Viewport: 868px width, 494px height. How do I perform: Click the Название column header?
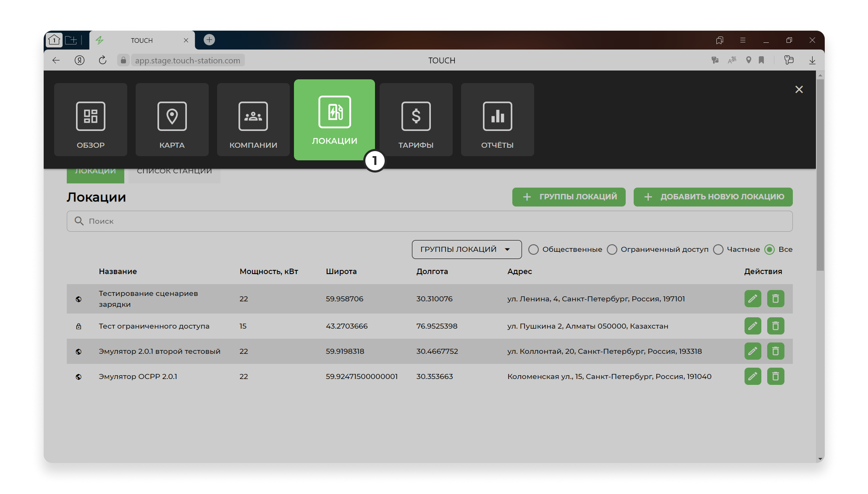pos(118,272)
